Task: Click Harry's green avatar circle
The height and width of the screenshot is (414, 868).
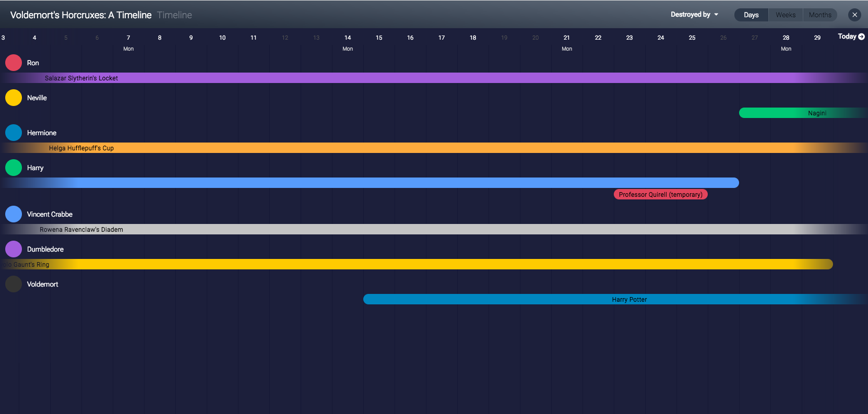Action: tap(14, 168)
